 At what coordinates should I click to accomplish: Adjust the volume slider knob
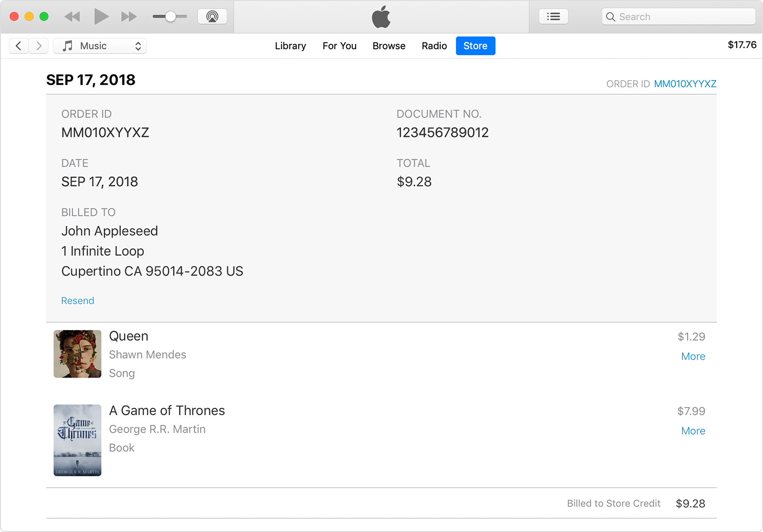170,17
